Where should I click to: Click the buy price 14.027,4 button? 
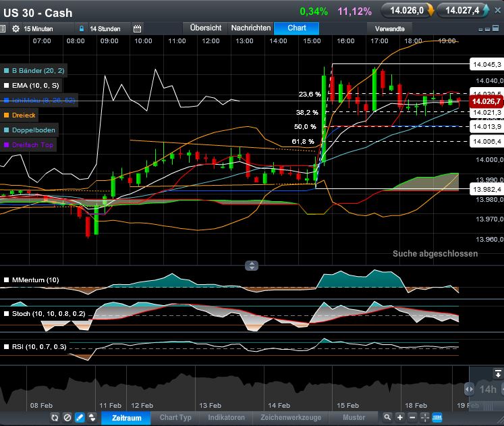coord(462,11)
